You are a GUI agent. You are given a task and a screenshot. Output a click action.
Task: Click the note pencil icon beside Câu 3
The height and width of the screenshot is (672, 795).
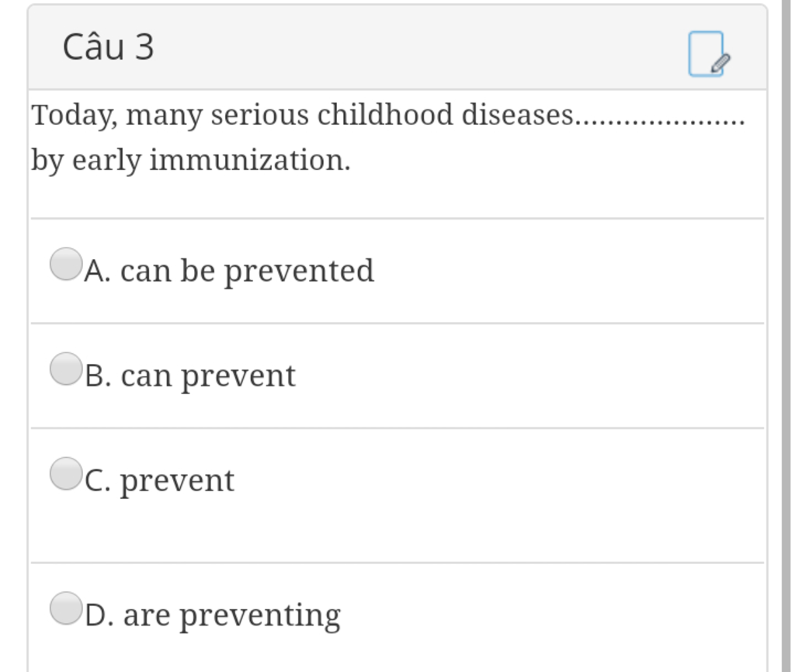(x=707, y=54)
